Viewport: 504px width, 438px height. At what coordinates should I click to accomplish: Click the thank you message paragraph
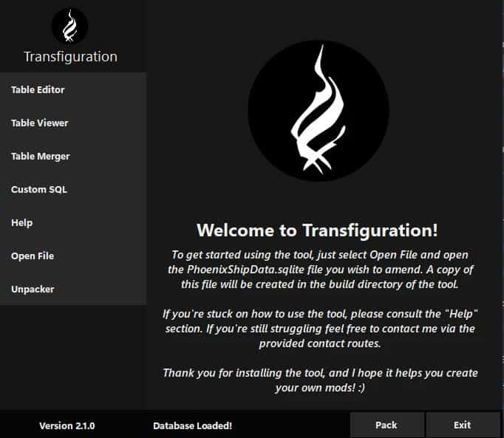coord(320,380)
